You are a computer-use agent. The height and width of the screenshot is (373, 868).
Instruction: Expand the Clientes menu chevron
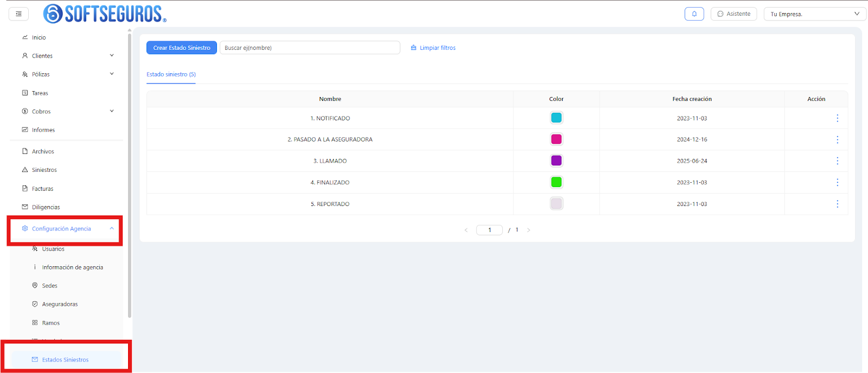click(112, 55)
